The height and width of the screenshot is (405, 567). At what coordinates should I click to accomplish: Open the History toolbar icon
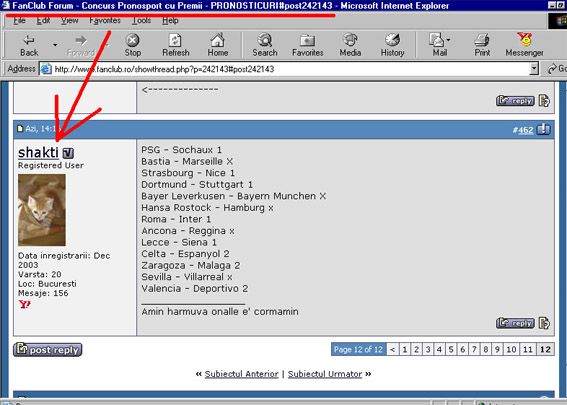pyautogui.click(x=392, y=46)
